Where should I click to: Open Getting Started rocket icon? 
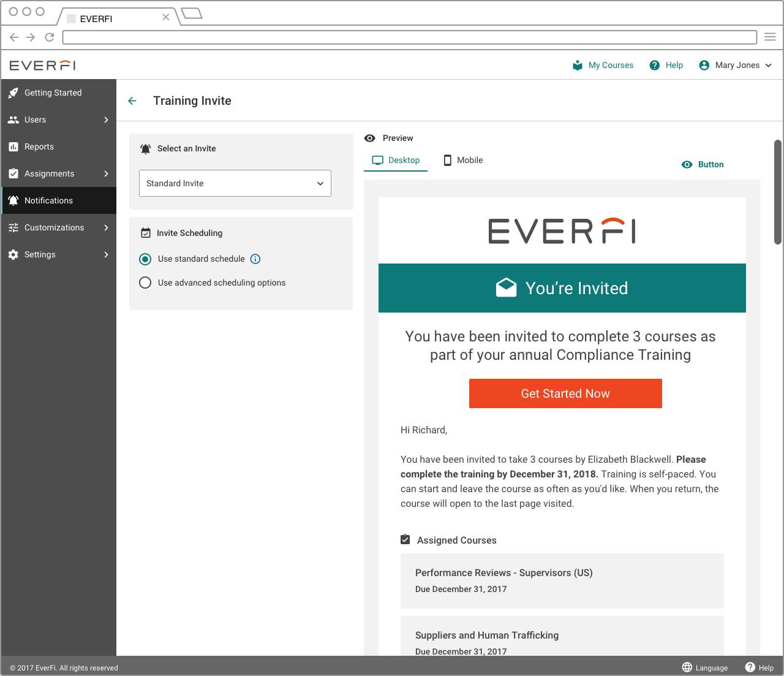pyautogui.click(x=13, y=93)
